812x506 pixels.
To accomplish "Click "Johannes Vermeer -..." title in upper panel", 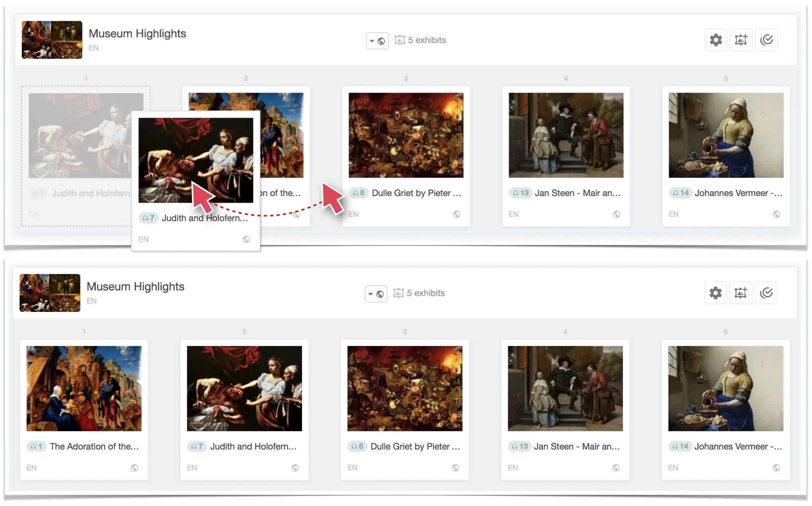I will coord(738,193).
